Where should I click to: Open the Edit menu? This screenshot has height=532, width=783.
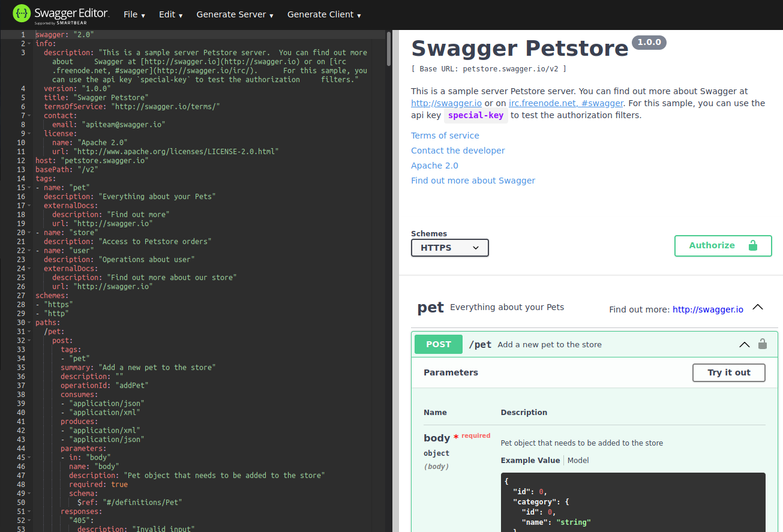pyautogui.click(x=170, y=14)
